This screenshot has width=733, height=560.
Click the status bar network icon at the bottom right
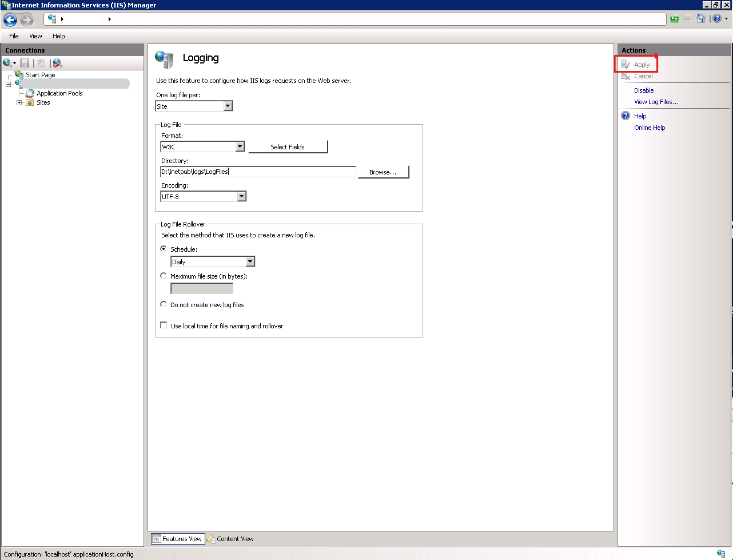tap(721, 553)
